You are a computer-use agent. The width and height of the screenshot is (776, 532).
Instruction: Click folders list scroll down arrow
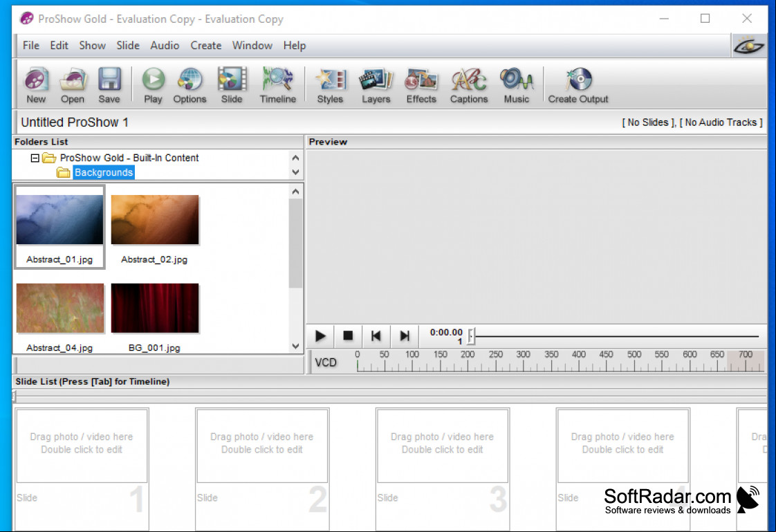[x=295, y=172]
